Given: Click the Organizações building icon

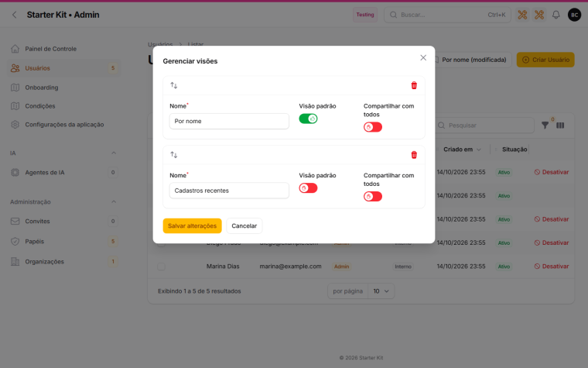Looking at the screenshot, I should [15, 262].
